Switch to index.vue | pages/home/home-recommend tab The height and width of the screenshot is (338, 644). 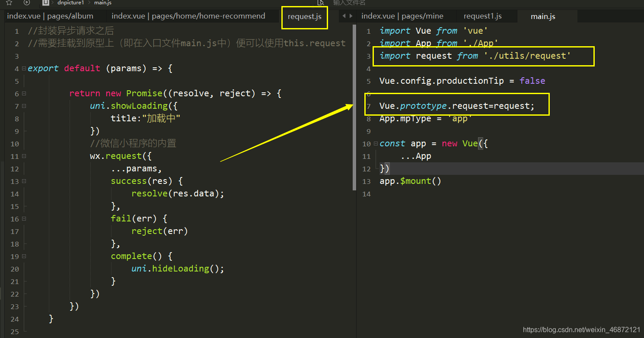[188, 16]
